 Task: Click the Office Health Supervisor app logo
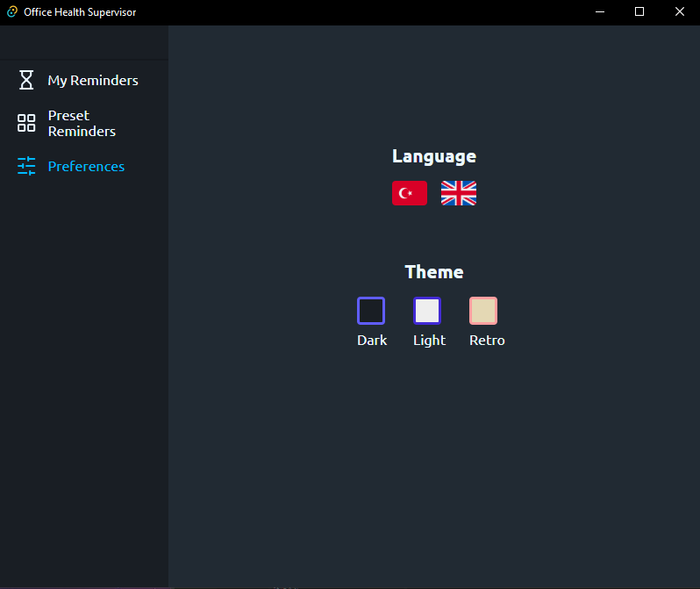point(12,11)
